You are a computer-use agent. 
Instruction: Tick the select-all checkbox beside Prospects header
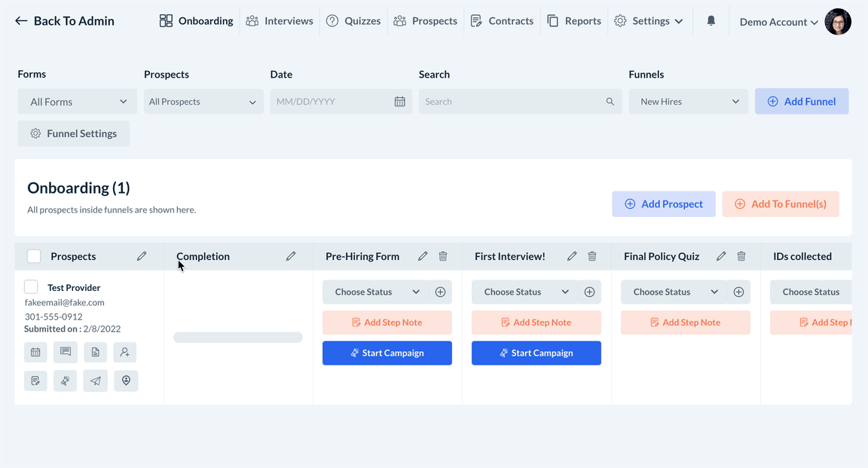[34, 256]
